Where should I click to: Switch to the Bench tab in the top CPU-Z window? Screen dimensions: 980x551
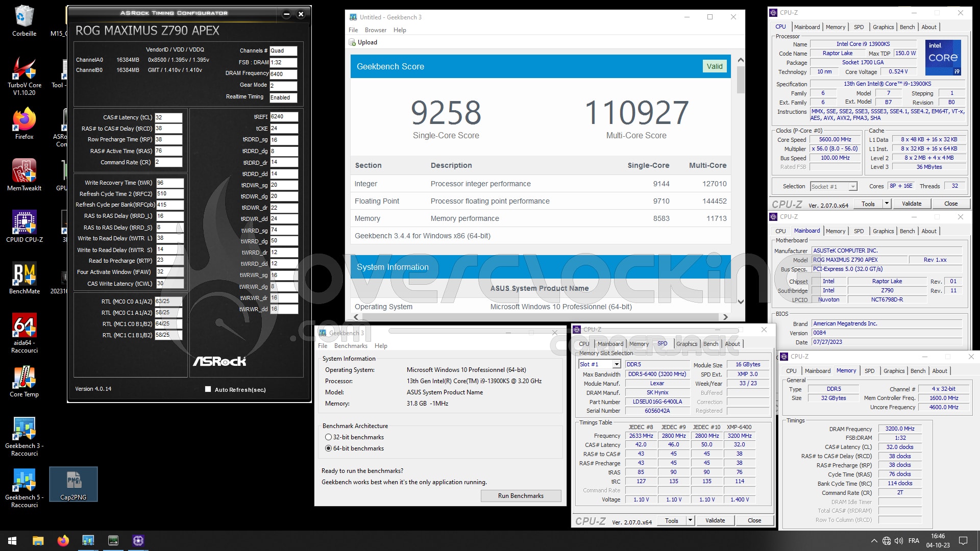point(907,27)
